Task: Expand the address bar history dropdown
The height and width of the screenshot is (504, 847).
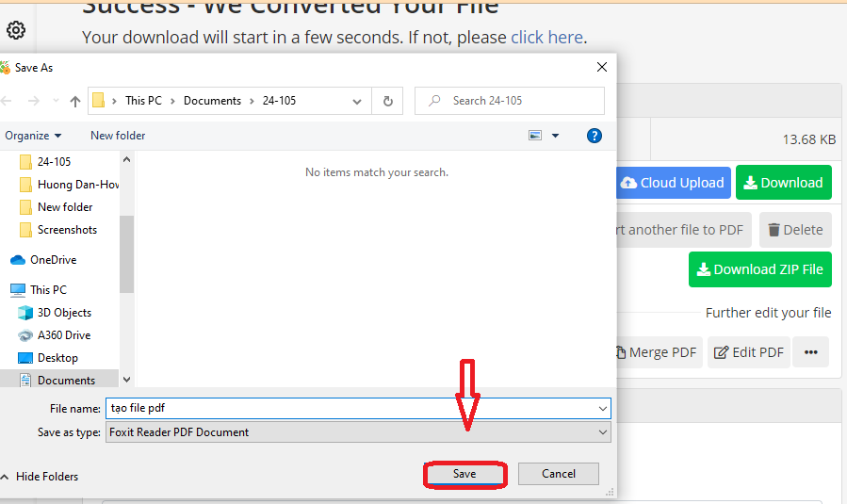Action: [x=356, y=101]
